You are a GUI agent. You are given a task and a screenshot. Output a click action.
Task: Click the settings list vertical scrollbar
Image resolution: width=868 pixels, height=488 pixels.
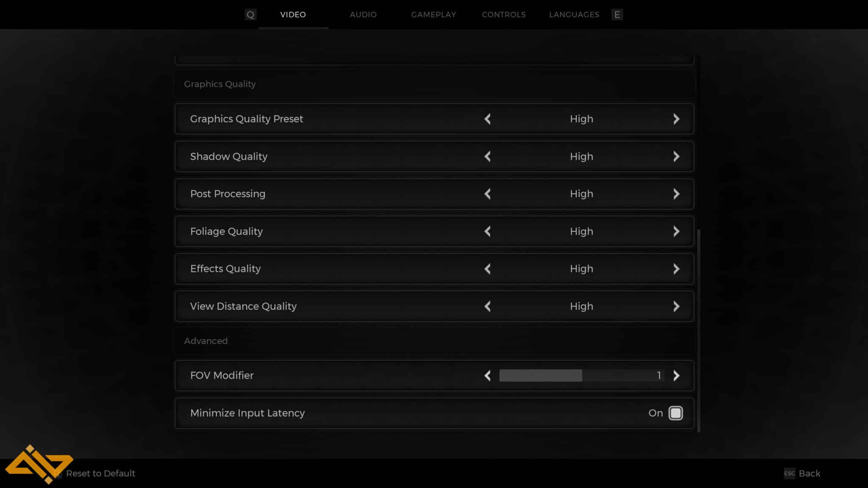(x=698, y=330)
